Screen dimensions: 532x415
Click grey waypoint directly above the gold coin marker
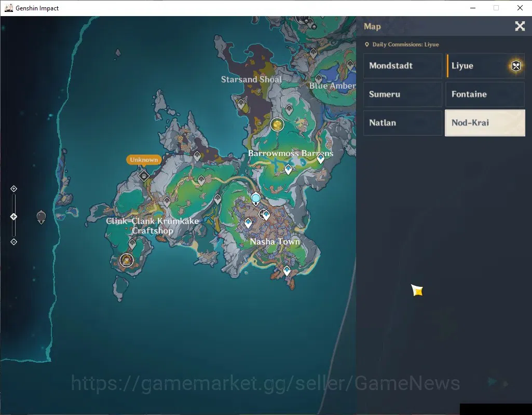click(x=289, y=110)
